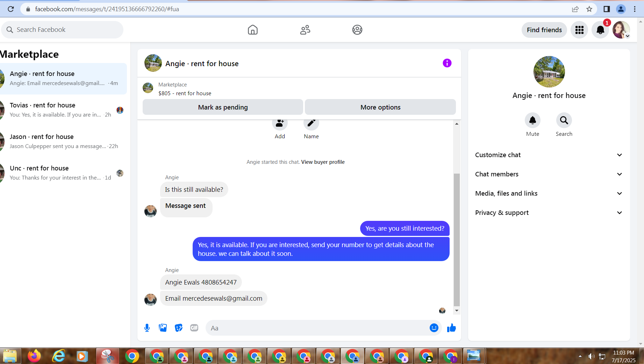The image size is (644, 364).
Task: Select the Tovias rent for house conversation
Action: tap(63, 110)
